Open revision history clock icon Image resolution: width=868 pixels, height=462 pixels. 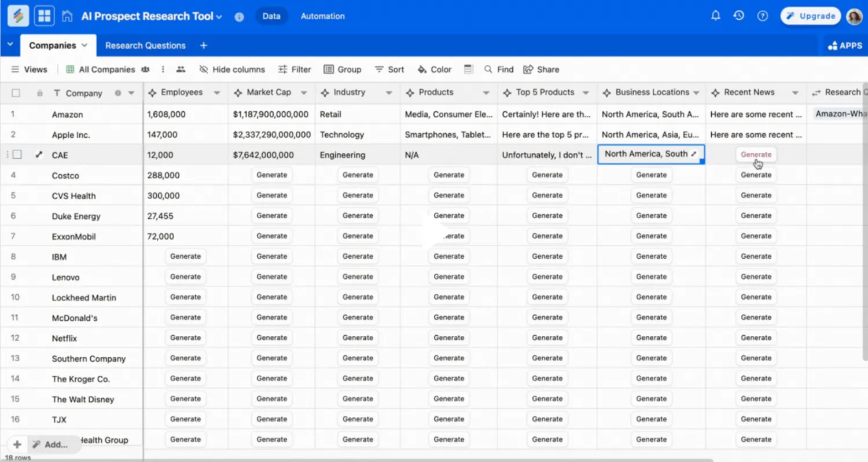(x=739, y=16)
